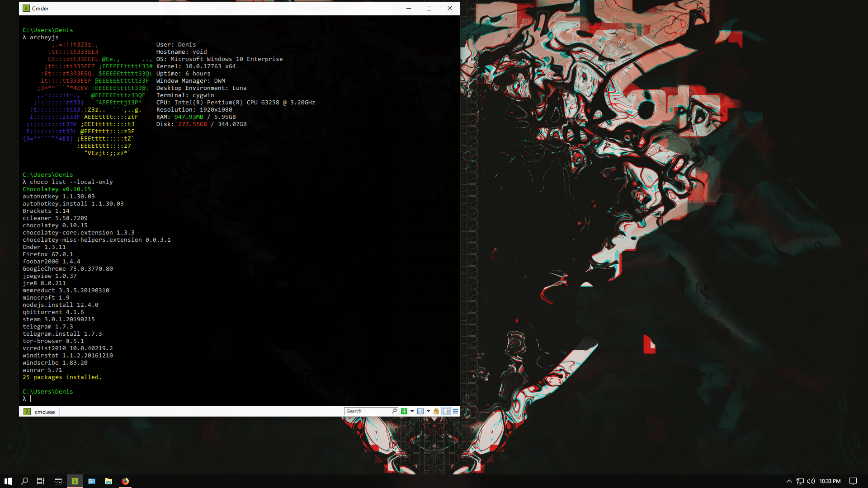
Task: Minimize the Cmder window
Action: 409,8
